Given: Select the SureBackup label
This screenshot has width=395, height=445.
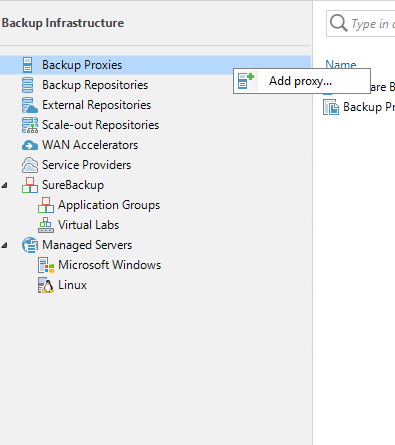Looking at the screenshot, I should [x=73, y=185].
